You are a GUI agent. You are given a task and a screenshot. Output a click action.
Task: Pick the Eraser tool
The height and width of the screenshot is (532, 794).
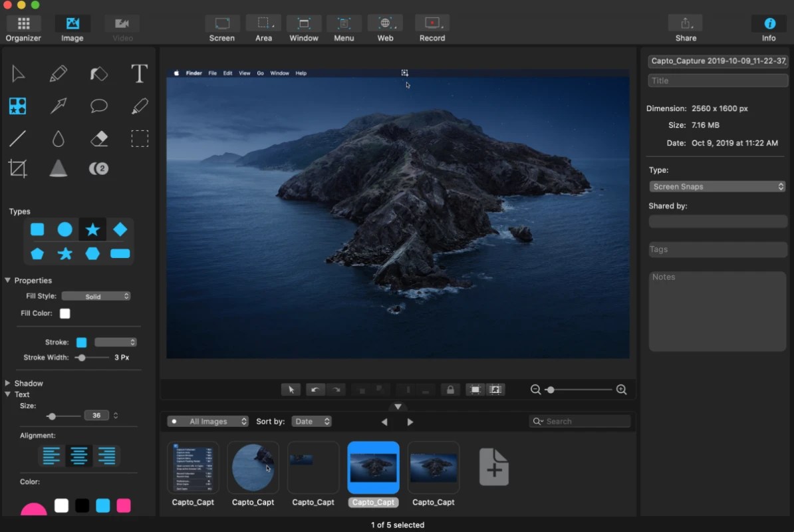(x=99, y=138)
